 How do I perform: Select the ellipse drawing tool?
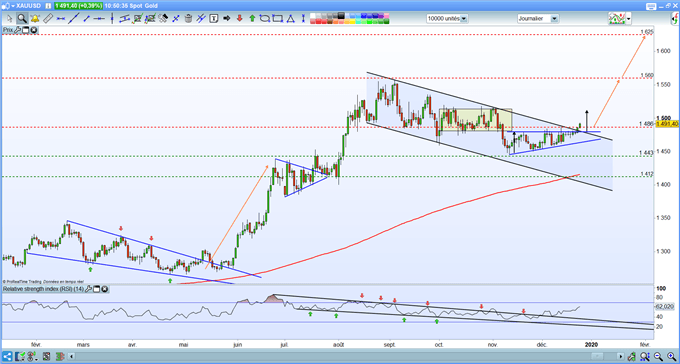point(265,18)
